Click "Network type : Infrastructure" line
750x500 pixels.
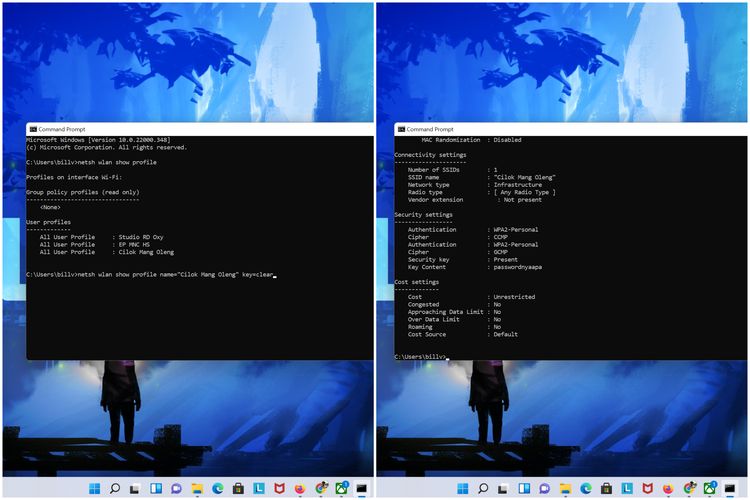(x=474, y=185)
